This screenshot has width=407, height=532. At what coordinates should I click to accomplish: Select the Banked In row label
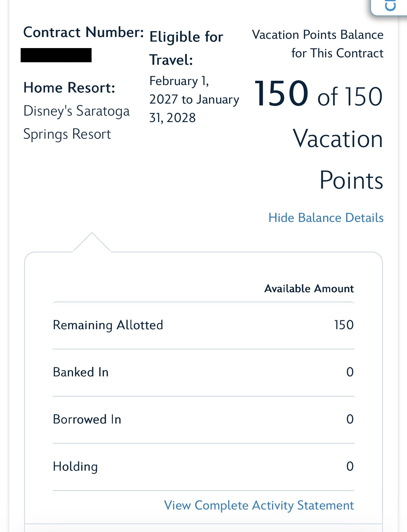pyautogui.click(x=81, y=372)
